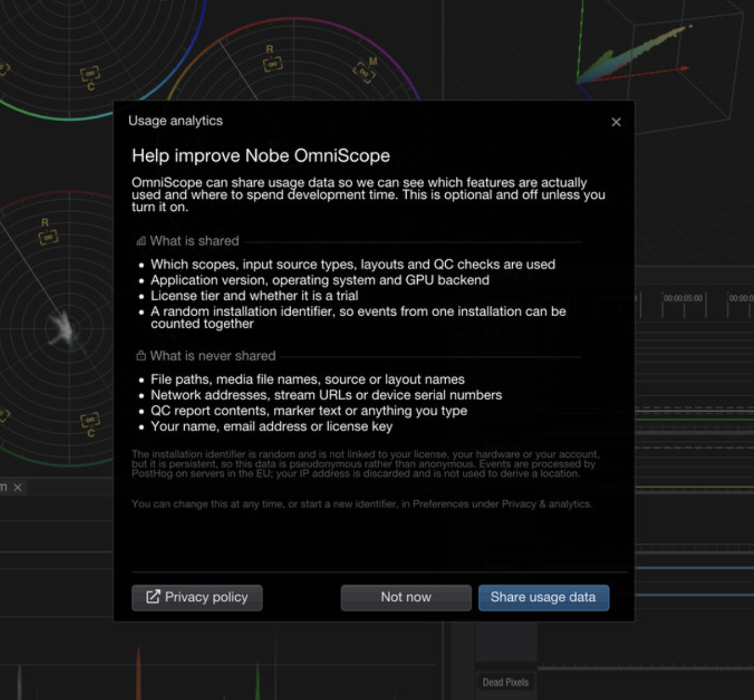
Task: Click the 'Help improve Nobe OmniScope' heading
Action: (x=261, y=155)
